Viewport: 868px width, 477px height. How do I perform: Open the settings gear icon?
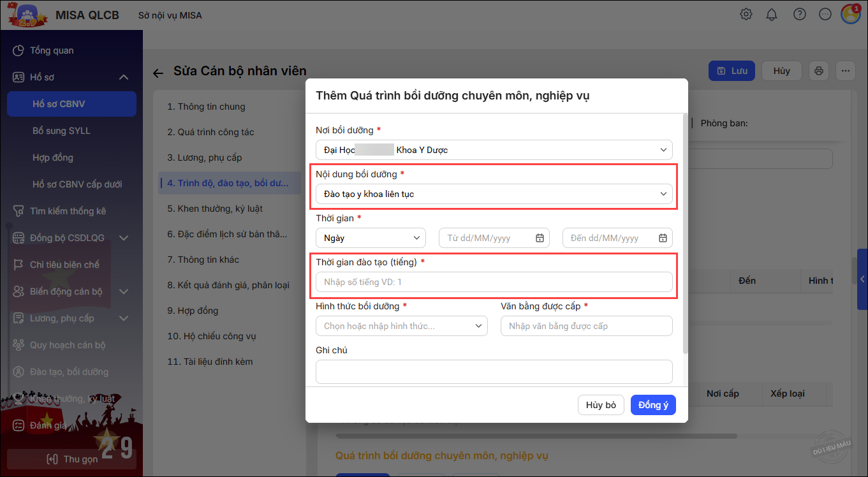coord(746,15)
